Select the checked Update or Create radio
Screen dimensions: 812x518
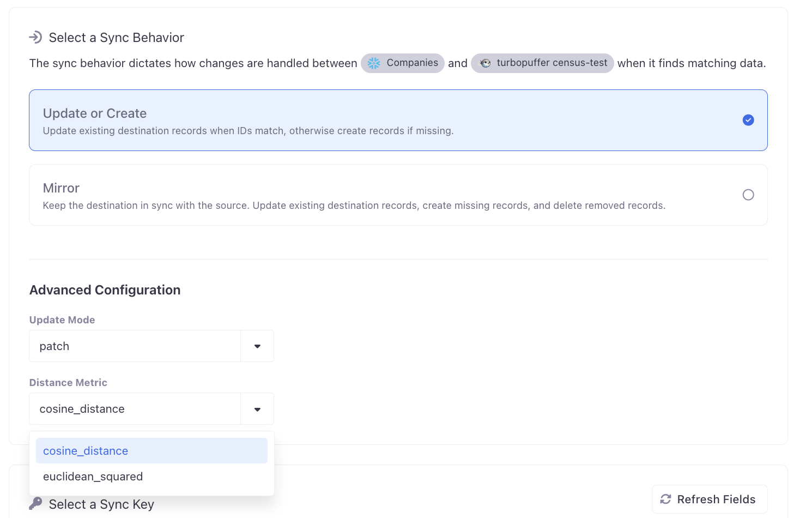click(x=748, y=120)
